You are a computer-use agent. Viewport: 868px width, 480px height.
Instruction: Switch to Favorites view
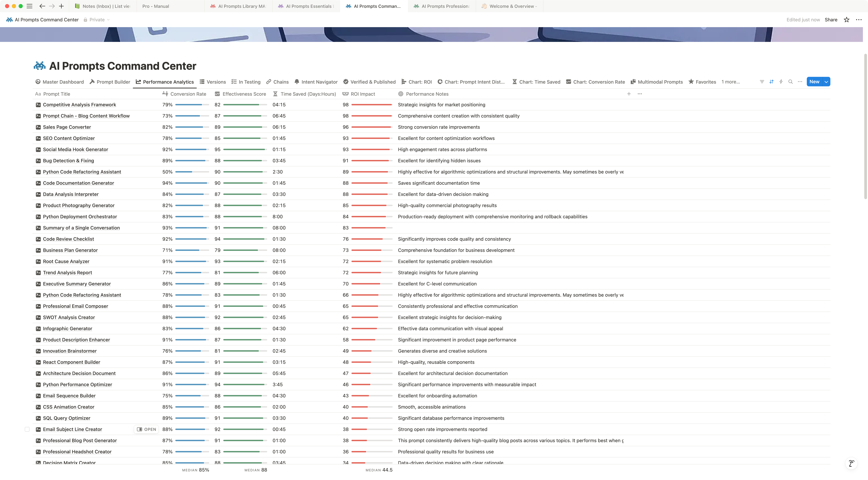pos(702,82)
